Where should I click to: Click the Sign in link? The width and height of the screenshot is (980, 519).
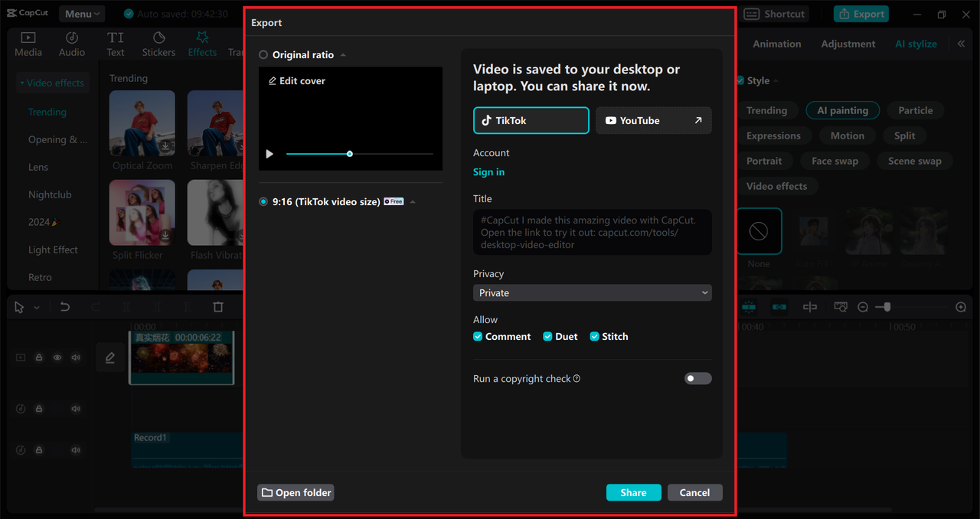pyautogui.click(x=488, y=171)
